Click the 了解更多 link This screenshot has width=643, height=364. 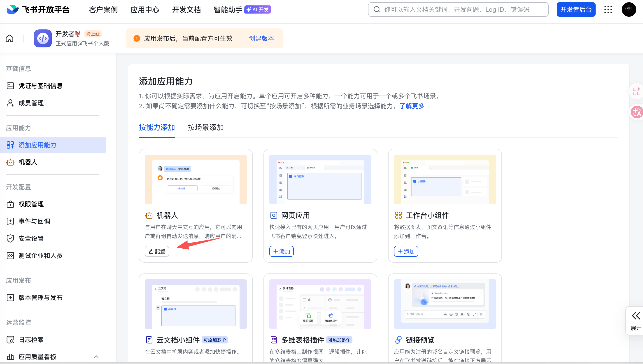[412, 106]
